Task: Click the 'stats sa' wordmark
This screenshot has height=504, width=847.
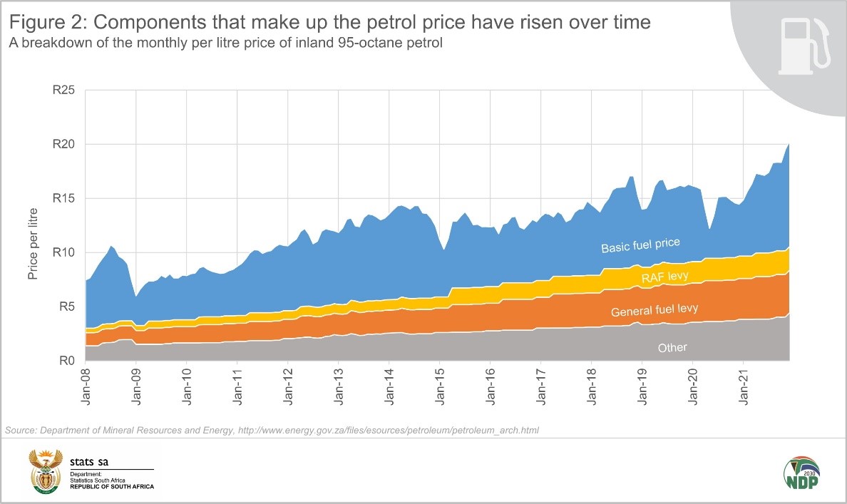Action: coord(90,461)
